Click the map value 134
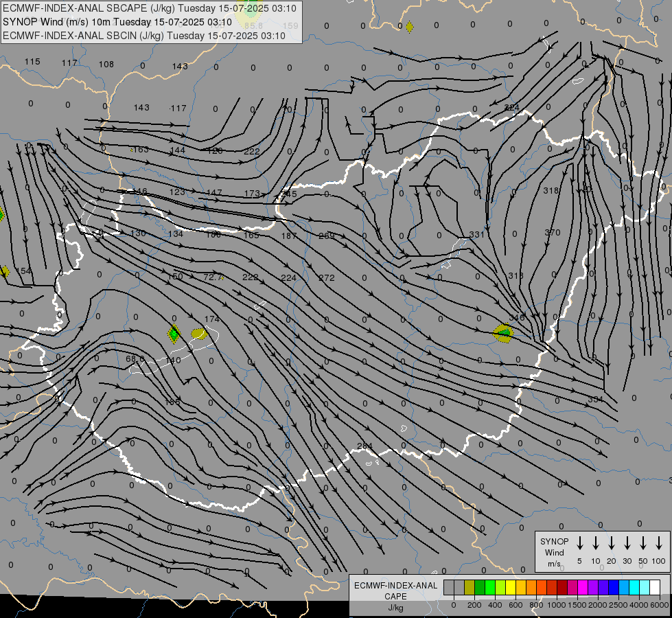 pos(176,233)
